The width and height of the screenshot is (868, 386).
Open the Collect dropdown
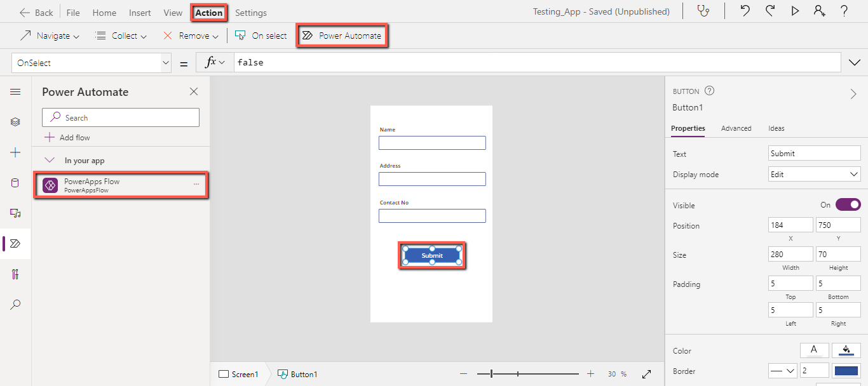(121, 36)
